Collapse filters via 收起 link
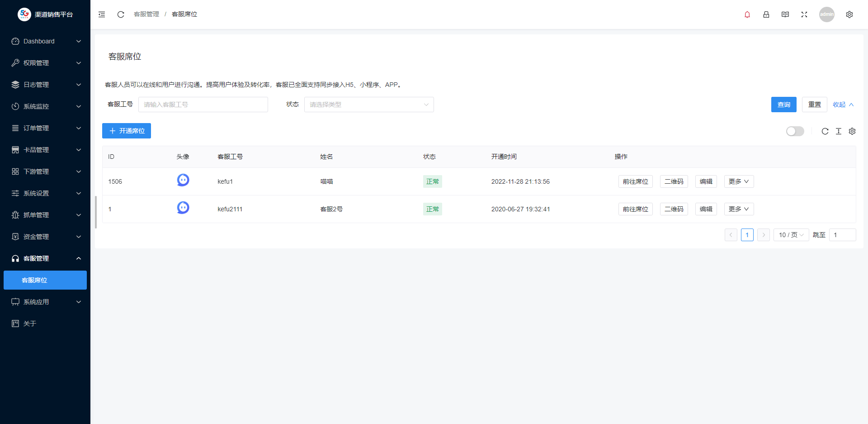 tap(843, 105)
